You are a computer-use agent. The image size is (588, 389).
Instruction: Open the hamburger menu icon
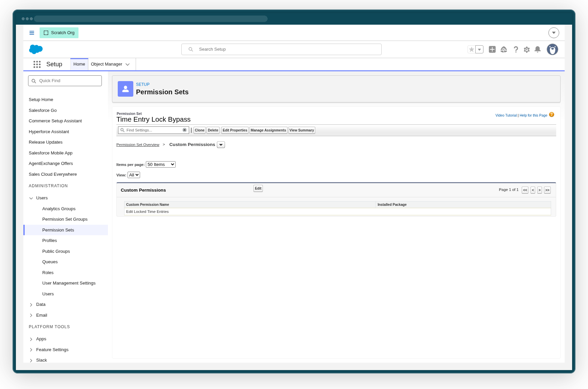(x=32, y=33)
